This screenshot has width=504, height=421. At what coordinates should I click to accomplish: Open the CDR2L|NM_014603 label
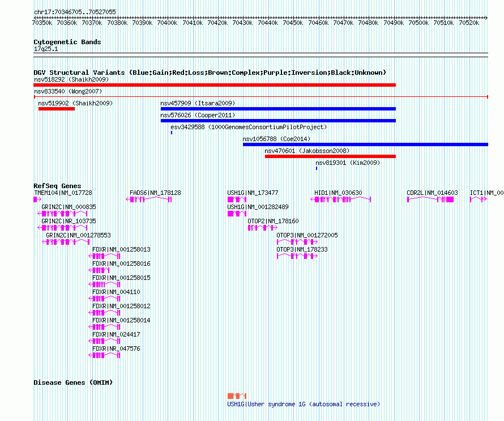click(x=432, y=193)
